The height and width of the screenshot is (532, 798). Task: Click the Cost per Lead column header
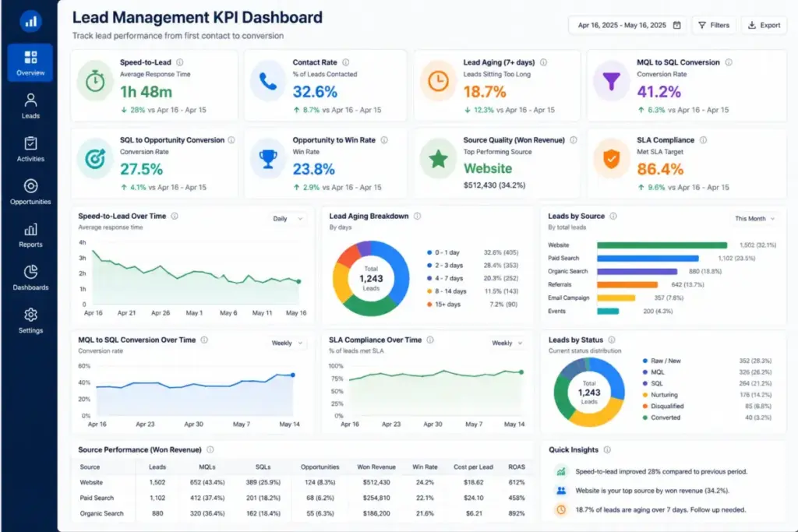click(473, 467)
